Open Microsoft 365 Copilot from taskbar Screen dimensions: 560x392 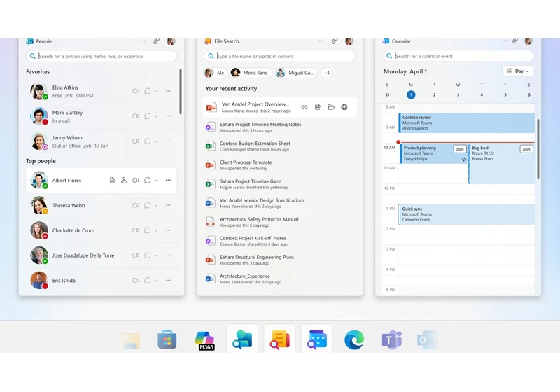click(205, 340)
